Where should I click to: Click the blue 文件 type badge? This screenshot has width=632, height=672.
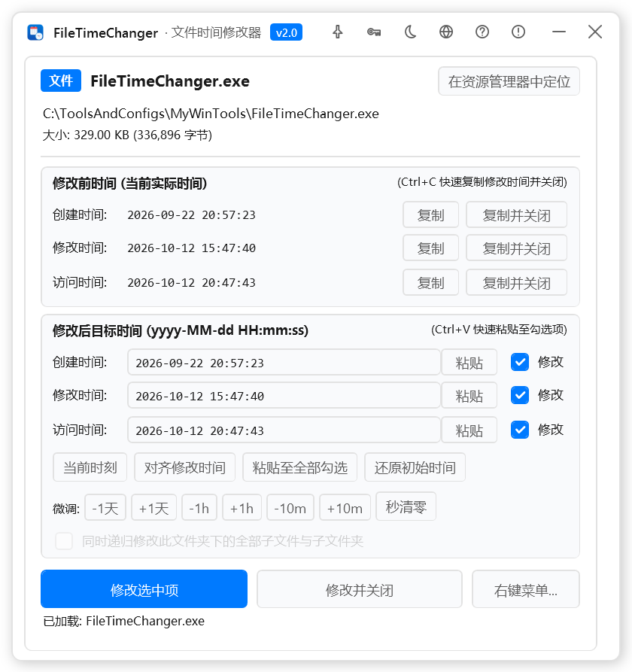[x=61, y=81]
